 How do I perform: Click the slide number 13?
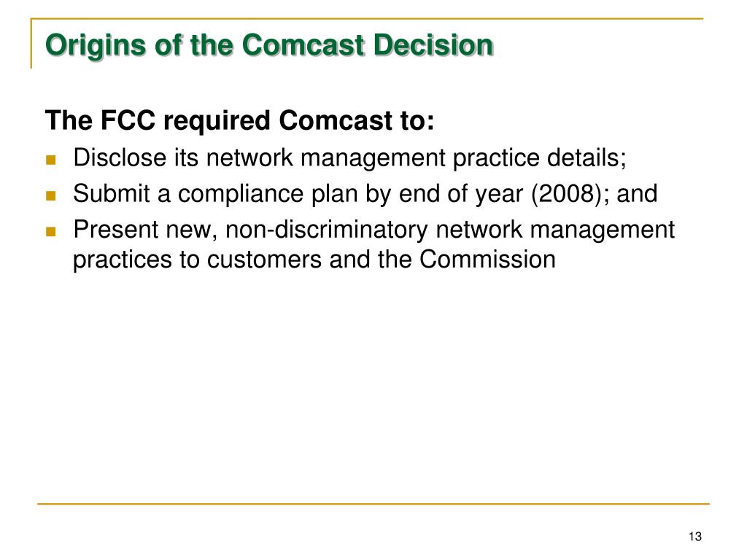point(694,537)
